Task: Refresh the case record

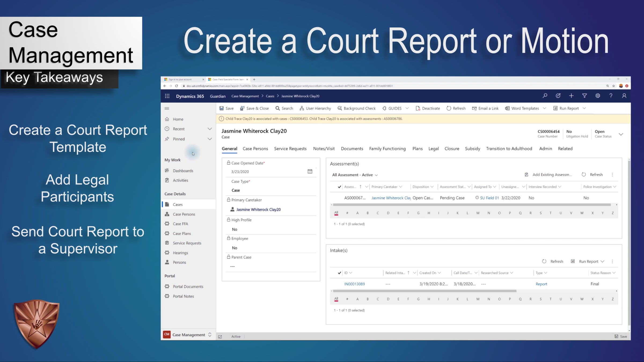Action: (456, 108)
